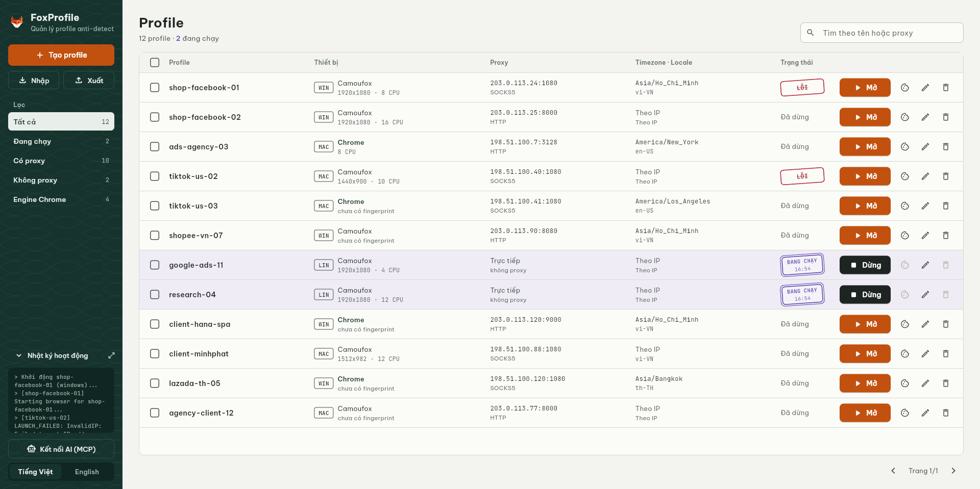This screenshot has width=980, height=489.
Task: Edit the ads-agency-03 profile
Action: [925, 147]
